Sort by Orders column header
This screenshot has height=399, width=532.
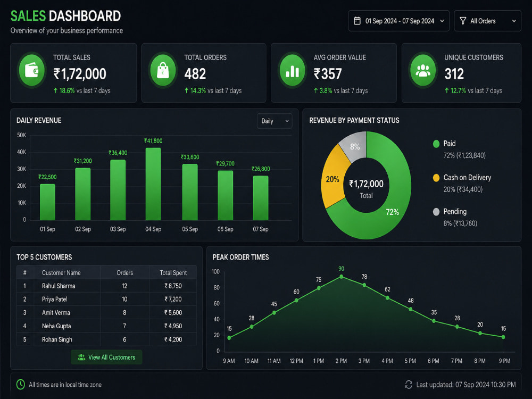124,272
